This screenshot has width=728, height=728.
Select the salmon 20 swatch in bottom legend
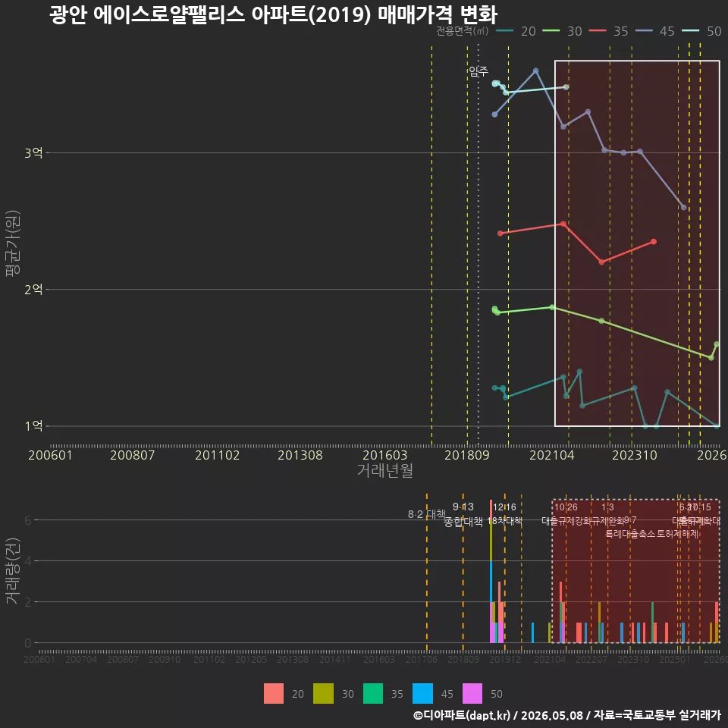[274, 694]
